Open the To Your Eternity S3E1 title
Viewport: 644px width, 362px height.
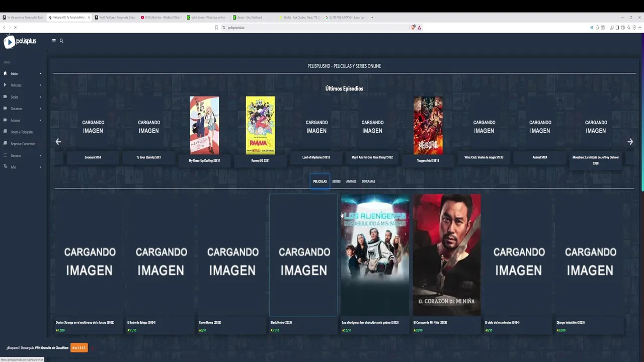point(148,157)
